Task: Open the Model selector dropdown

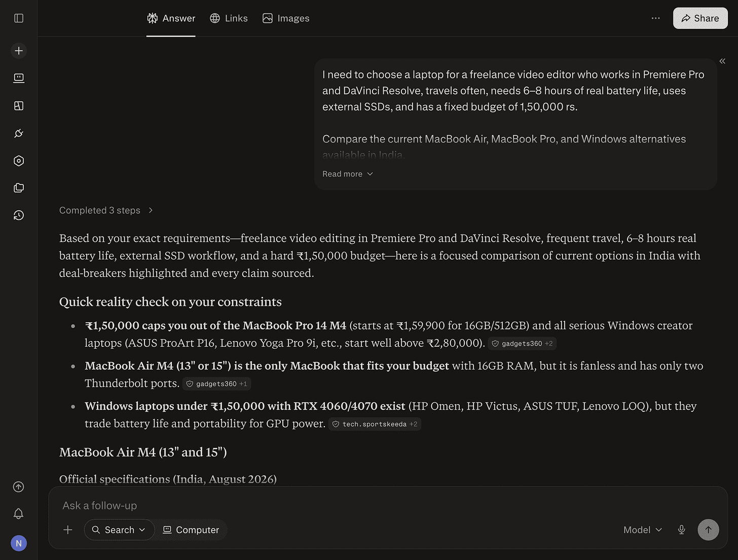Action: tap(643, 530)
